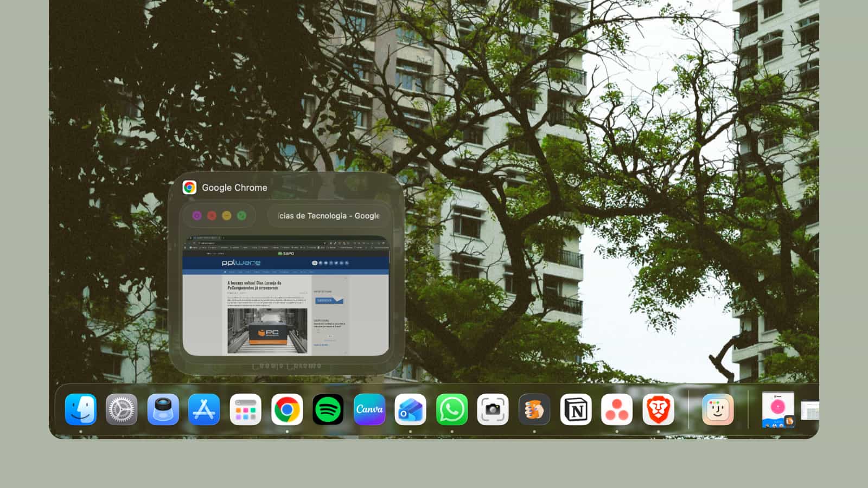Open Notion from the dock
868x488 pixels.
pyautogui.click(x=576, y=409)
